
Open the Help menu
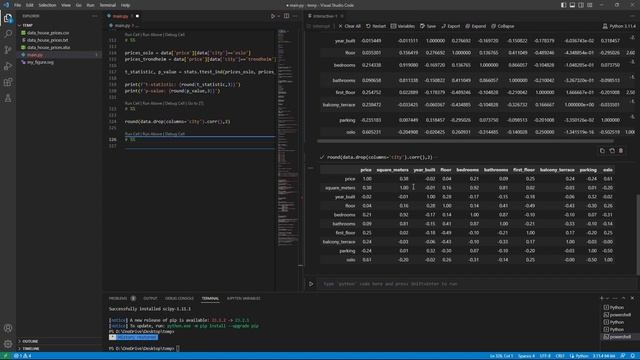click(x=125, y=5)
